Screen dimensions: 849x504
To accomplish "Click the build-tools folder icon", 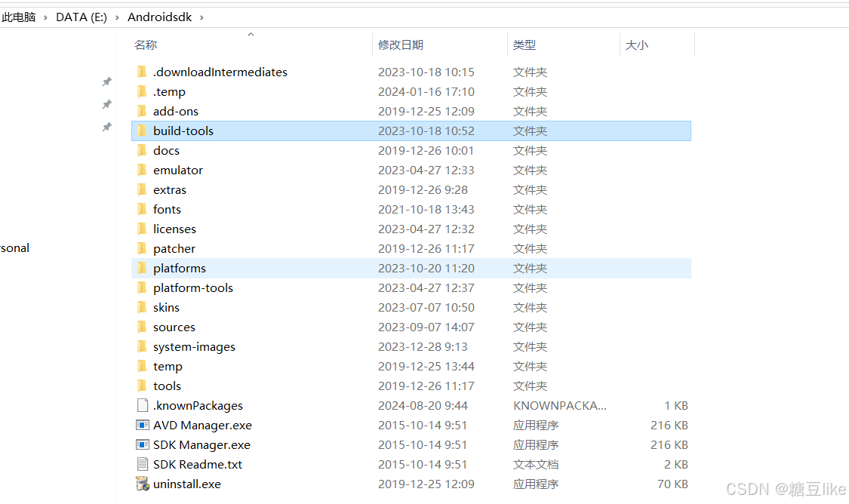I will [x=142, y=131].
